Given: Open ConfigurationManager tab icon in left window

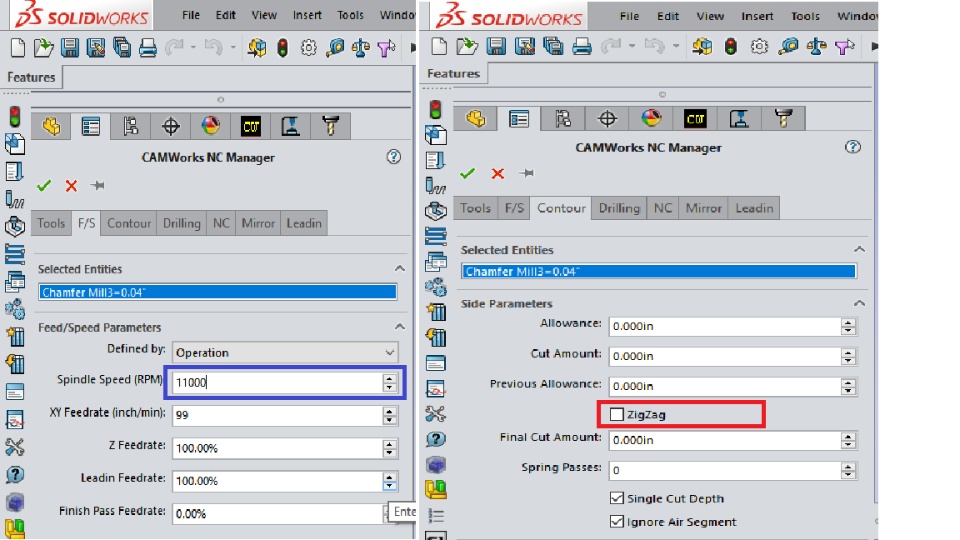Looking at the screenshot, I should pos(130,126).
